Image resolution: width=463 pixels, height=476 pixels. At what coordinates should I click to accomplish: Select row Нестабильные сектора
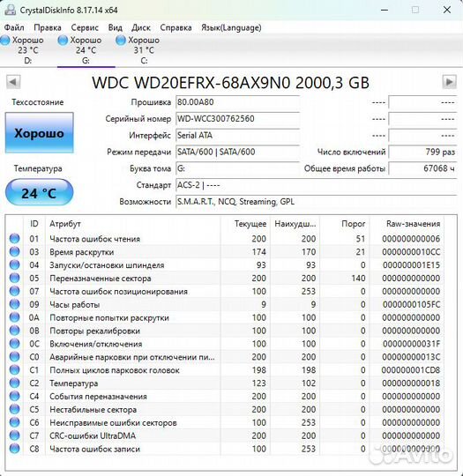(x=225, y=409)
